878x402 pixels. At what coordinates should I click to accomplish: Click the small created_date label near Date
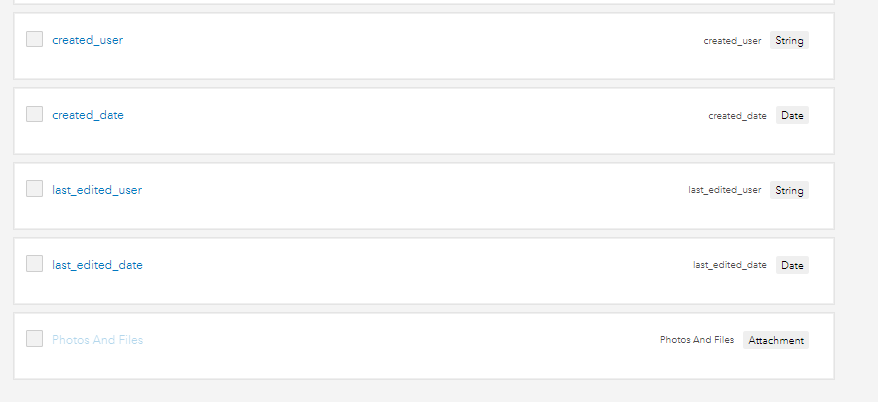(737, 116)
